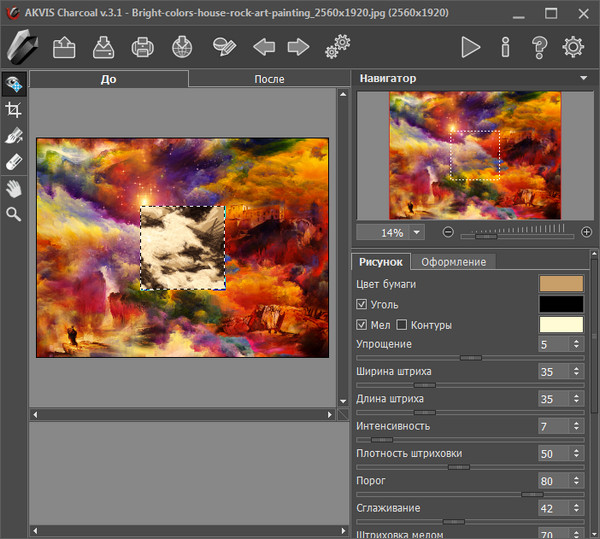The width and height of the screenshot is (600, 539).
Task: Open the Упрощение value spinner
Action: (575, 344)
